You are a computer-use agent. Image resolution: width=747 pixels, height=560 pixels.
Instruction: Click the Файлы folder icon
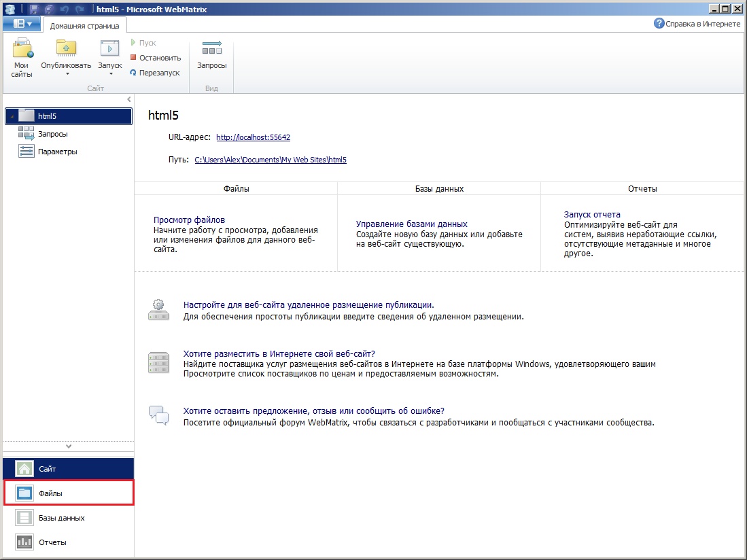click(24, 493)
